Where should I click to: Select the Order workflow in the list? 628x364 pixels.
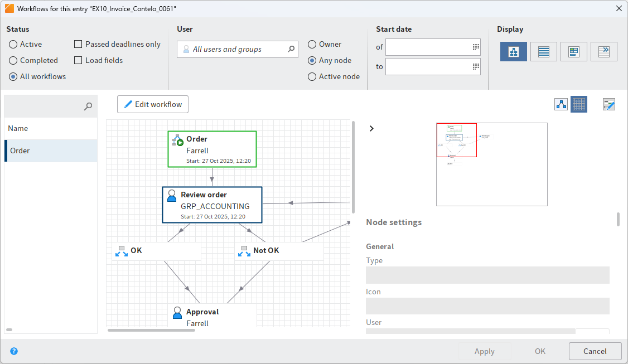point(51,151)
